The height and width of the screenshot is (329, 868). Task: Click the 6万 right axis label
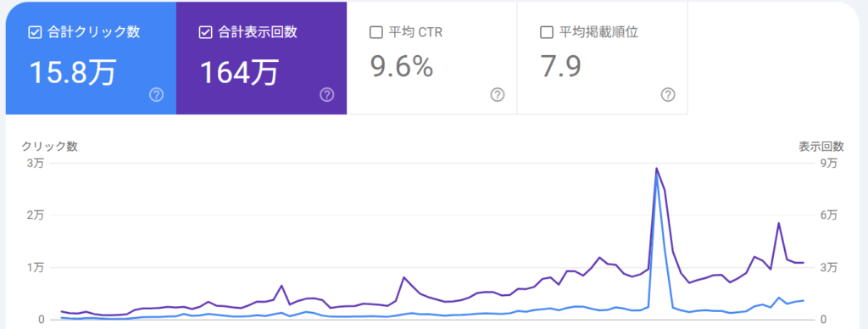point(829,215)
